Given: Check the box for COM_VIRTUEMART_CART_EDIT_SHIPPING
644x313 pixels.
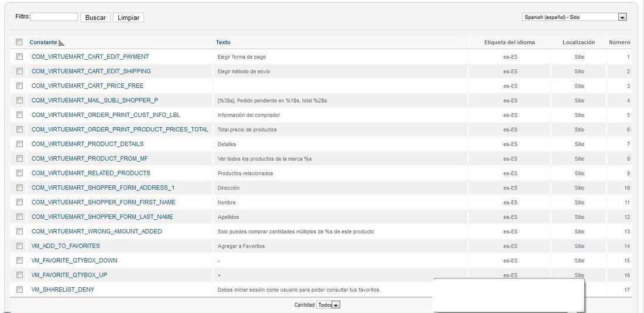Looking at the screenshot, I should 19,71.
